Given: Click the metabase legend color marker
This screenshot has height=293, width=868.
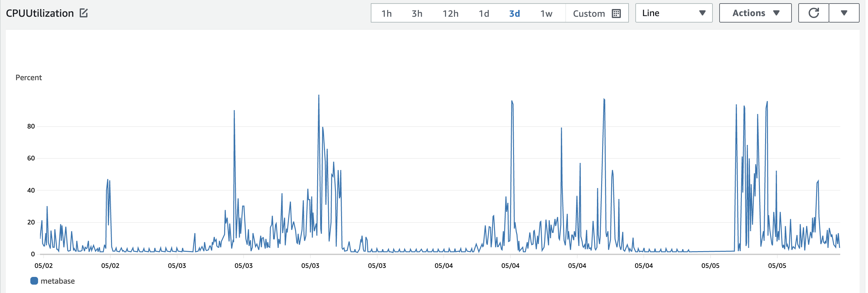Looking at the screenshot, I should click(x=34, y=280).
